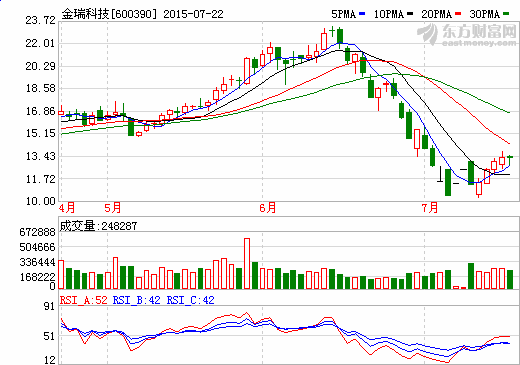
Task: Click the RSI_A:52 indicator label
Action: pyautogui.click(x=84, y=300)
